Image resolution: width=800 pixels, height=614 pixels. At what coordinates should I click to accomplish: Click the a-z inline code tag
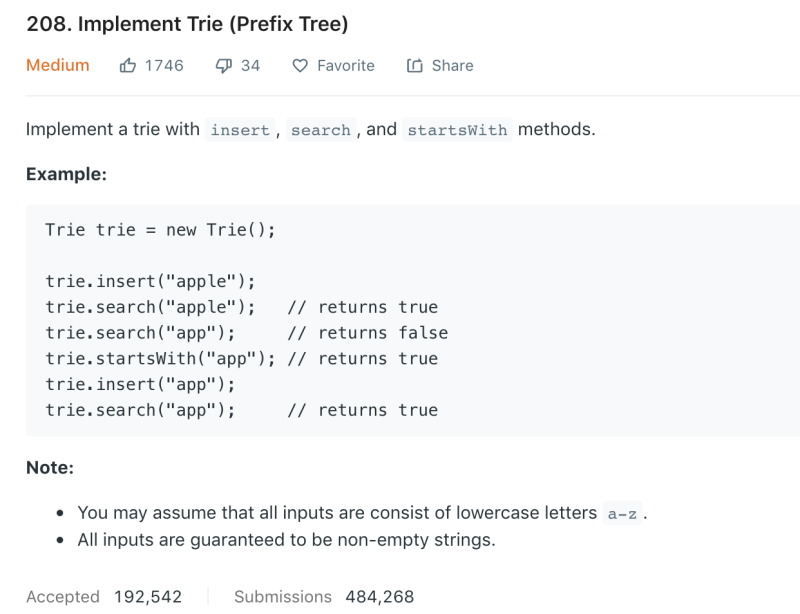(622, 513)
